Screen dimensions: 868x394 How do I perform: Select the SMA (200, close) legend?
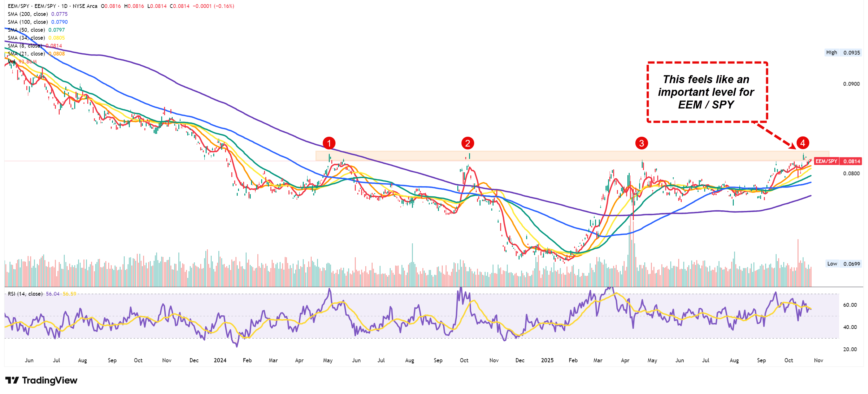click(28, 14)
